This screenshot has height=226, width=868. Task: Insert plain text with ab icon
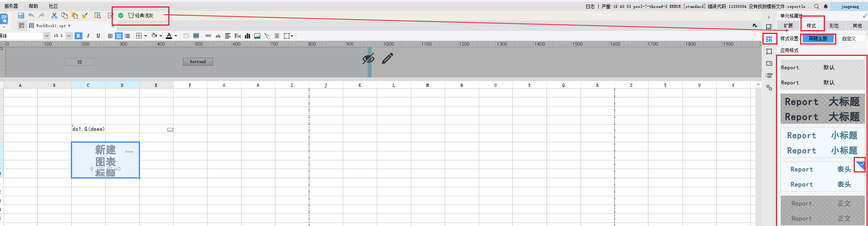point(218,36)
